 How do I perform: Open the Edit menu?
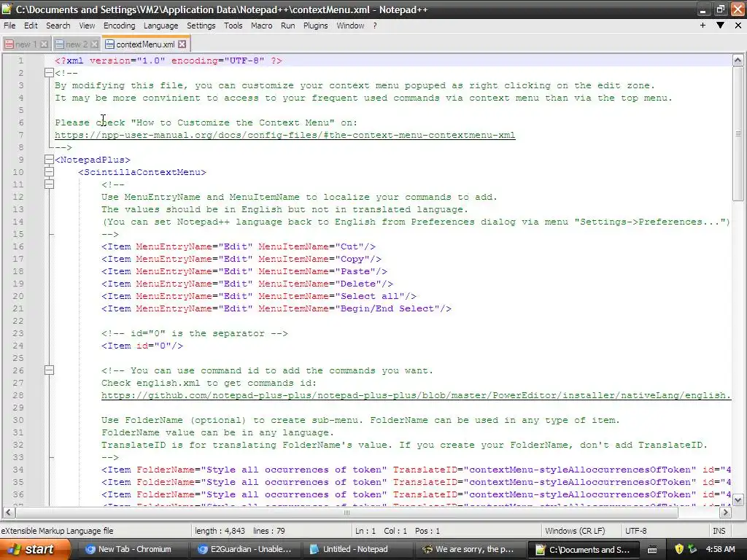coord(31,26)
